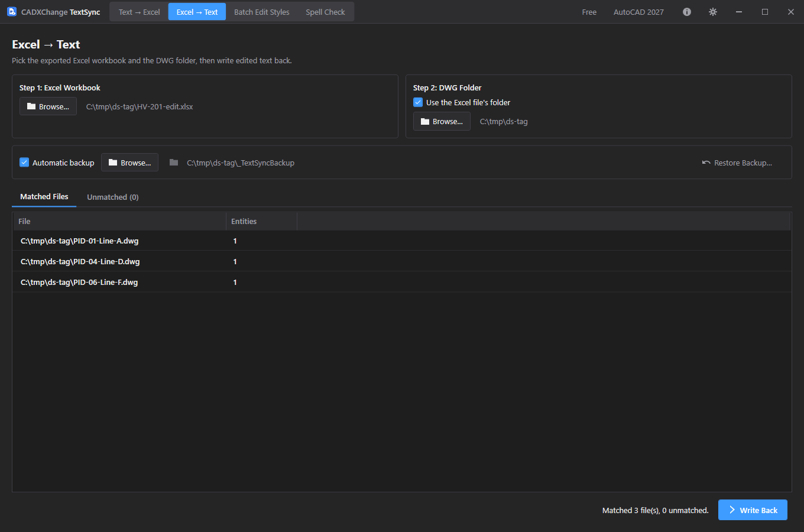The width and height of the screenshot is (804, 532).
Task: Click the AutoCAD 2027 version label
Action: pyautogui.click(x=638, y=12)
